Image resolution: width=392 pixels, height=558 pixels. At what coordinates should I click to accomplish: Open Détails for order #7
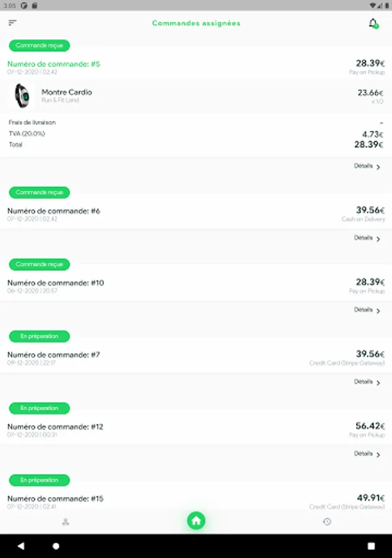[x=367, y=382]
